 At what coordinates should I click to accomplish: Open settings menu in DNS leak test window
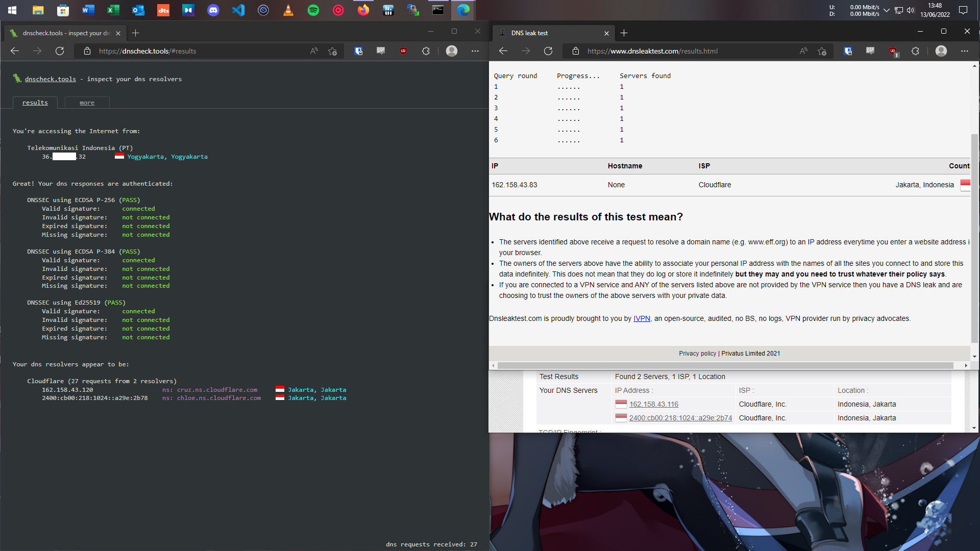pos(964,51)
